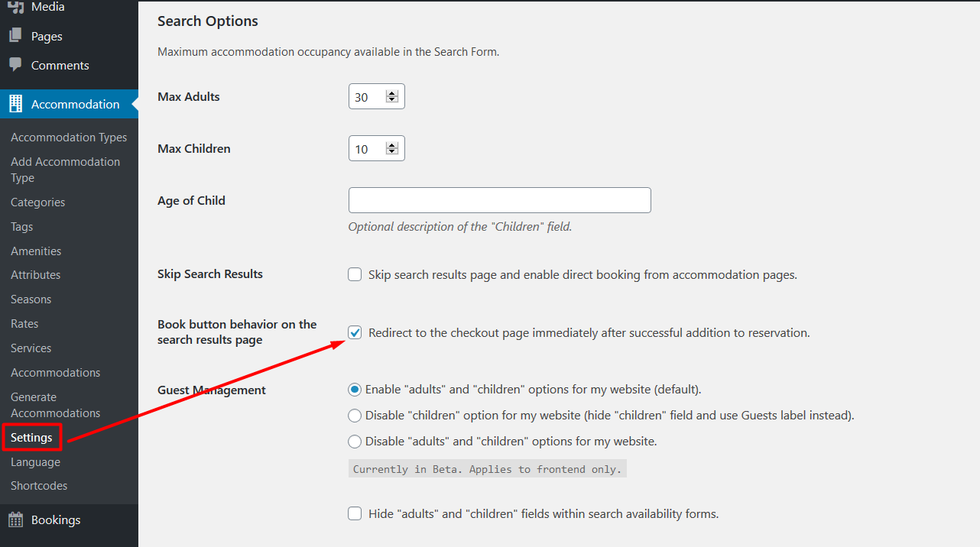Select Enable "adults" and "children" options radio
The width and height of the screenshot is (980, 547).
(355, 390)
